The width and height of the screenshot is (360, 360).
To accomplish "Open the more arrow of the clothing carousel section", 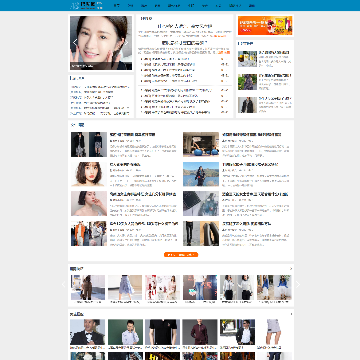I will point(291,268).
